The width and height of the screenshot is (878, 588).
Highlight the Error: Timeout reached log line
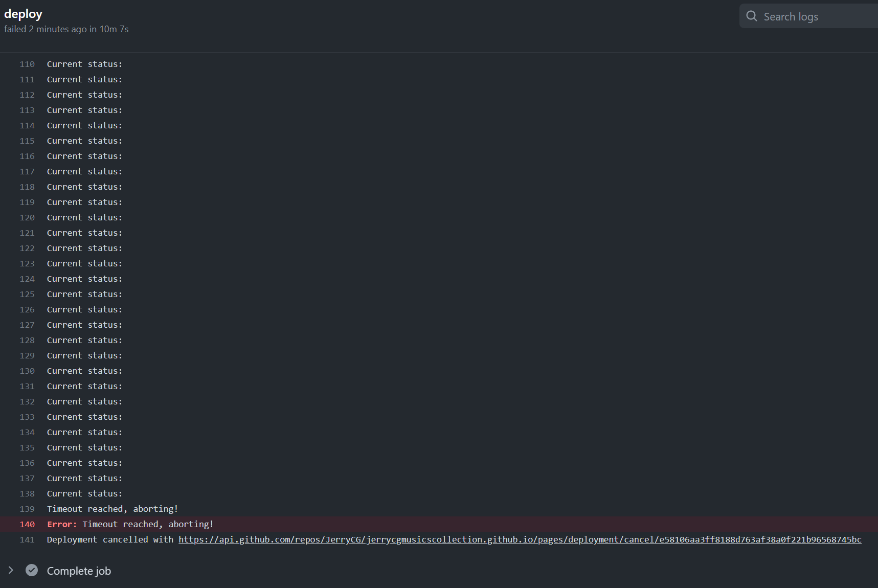(x=130, y=524)
